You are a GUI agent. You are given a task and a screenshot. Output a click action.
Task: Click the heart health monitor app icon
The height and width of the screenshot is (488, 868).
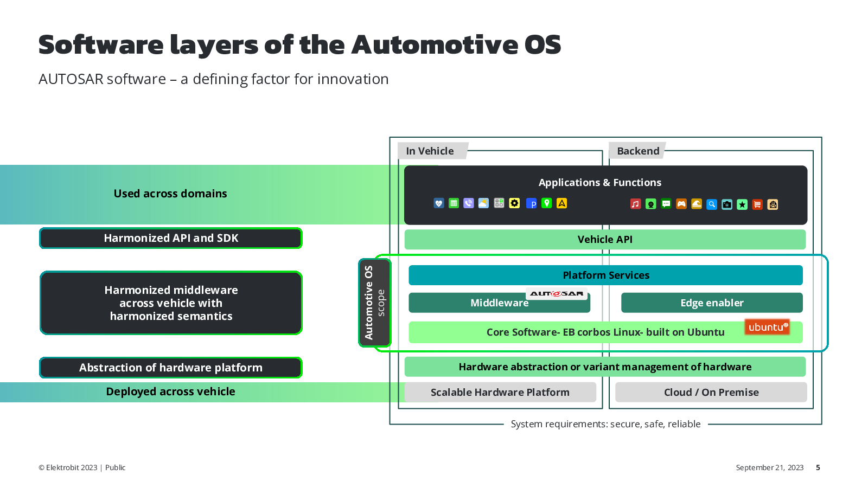pyautogui.click(x=439, y=203)
